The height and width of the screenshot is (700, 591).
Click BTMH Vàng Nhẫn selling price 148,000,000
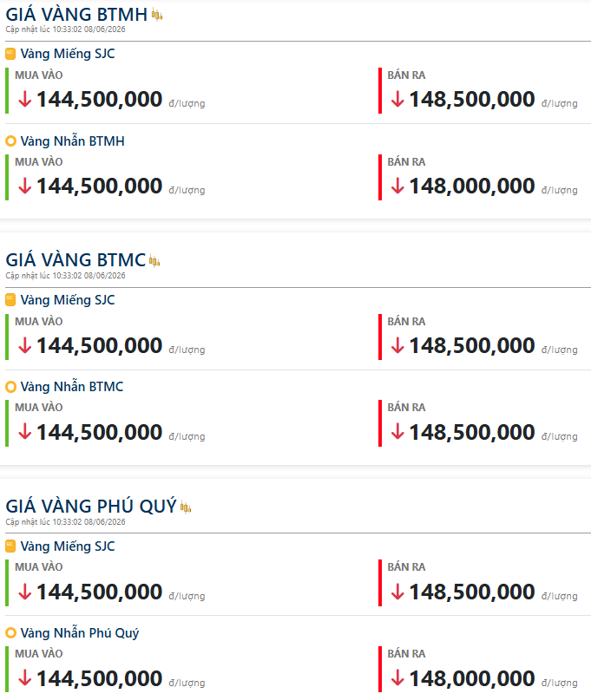(x=472, y=186)
